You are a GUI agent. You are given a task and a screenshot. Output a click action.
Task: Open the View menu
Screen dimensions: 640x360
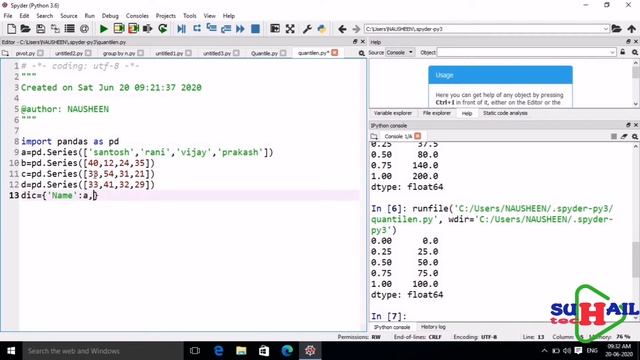tap(209, 16)
